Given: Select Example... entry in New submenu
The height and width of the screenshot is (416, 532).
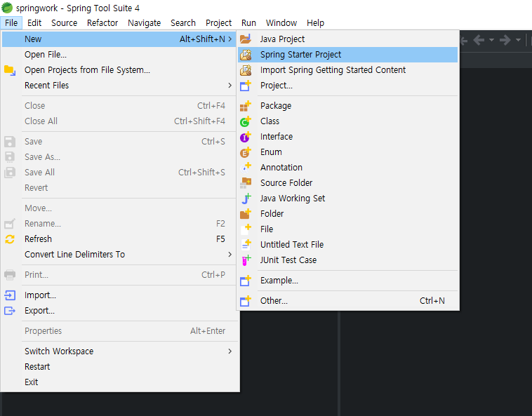Looking at the screenshot, I should pos(348,281).
